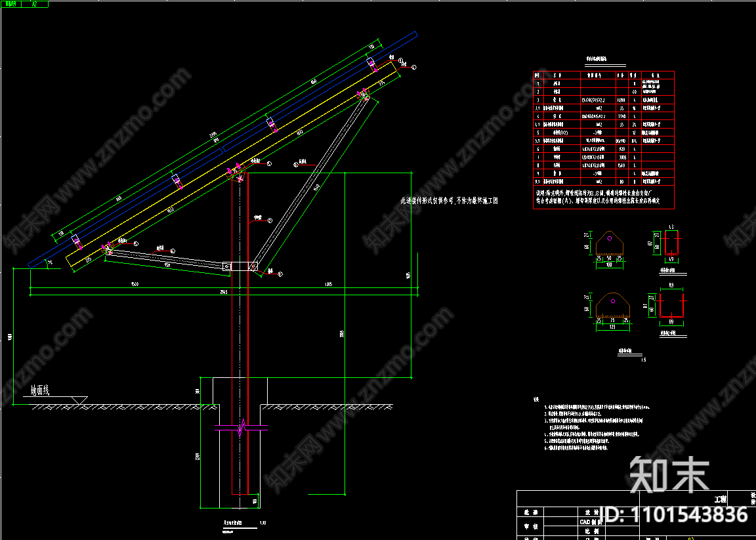Select the red vertical column centerline
The height and width of the screenshot is (540, 756).
coord(249,328)
